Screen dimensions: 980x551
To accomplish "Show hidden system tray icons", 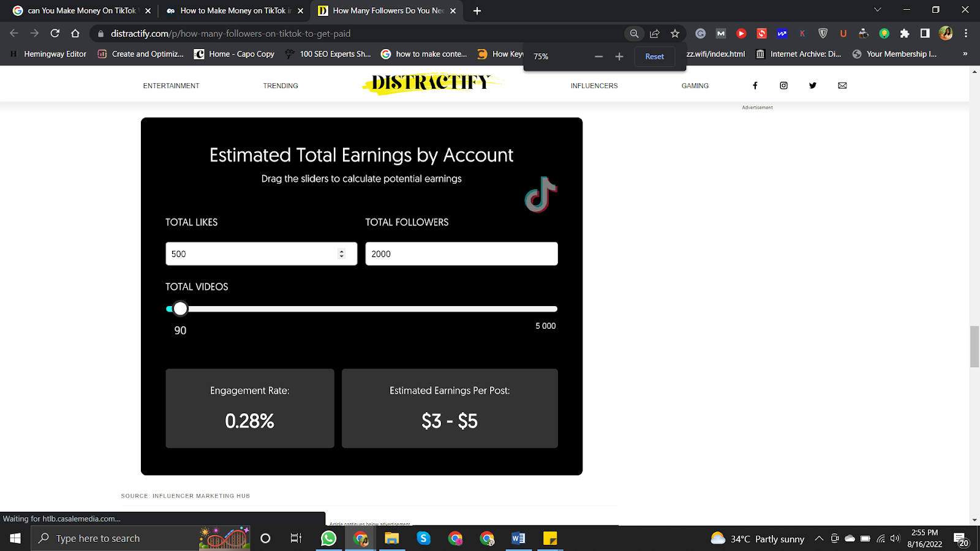I will pyautogui.click(x=819, y=539).
